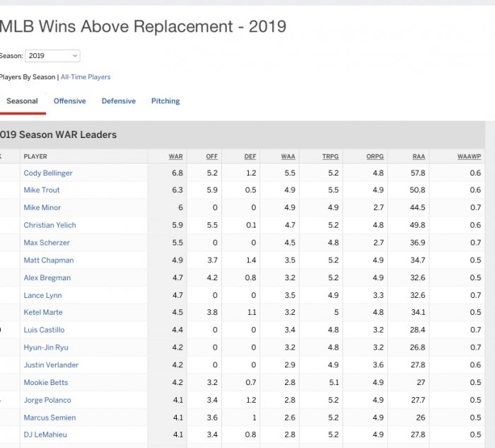Screen dimensions: 495x448
Task: Switch to the Defensive tab
Action: 118,101
